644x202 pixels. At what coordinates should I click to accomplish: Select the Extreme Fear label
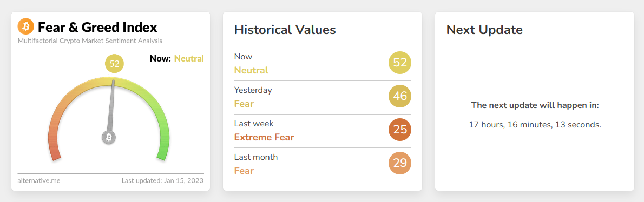pos(264,137)
